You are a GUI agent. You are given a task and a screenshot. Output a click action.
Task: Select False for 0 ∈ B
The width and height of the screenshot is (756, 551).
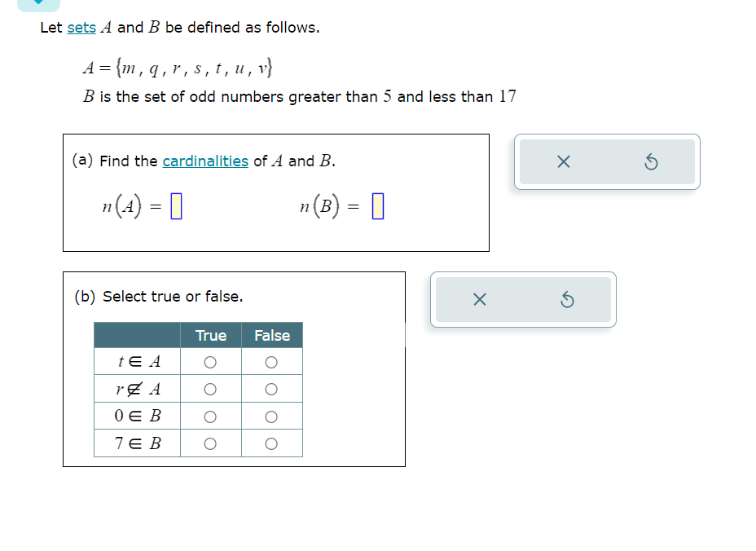tap(271, 416)
